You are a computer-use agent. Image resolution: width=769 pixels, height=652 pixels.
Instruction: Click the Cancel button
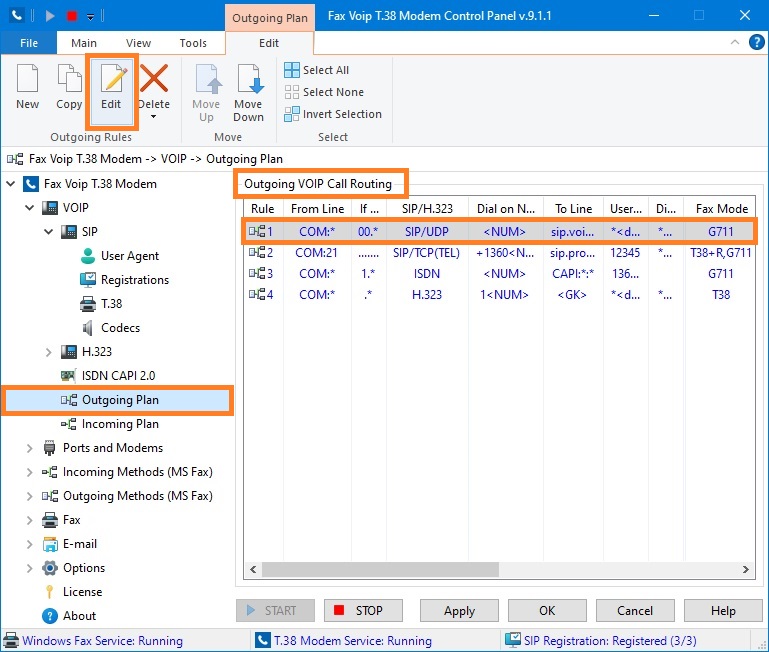(635, 611)
